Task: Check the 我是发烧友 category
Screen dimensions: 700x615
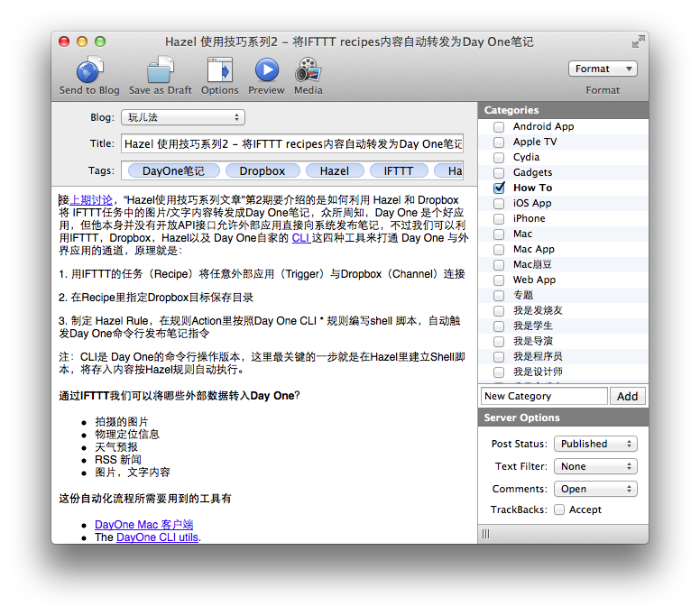Action: click(x=499, y=310)
